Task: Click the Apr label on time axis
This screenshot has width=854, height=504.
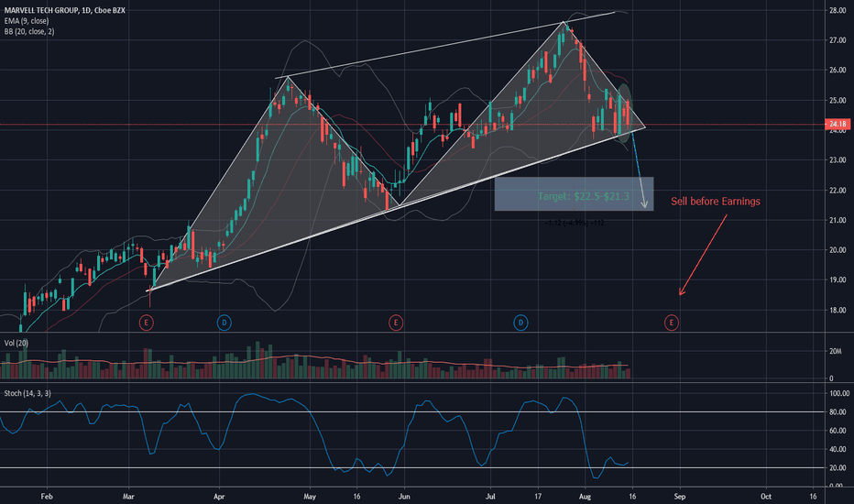Action: 219,497
